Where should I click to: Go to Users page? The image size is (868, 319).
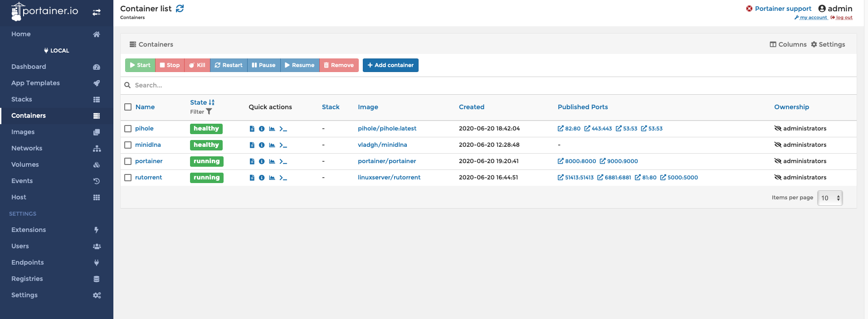point(57,246)
